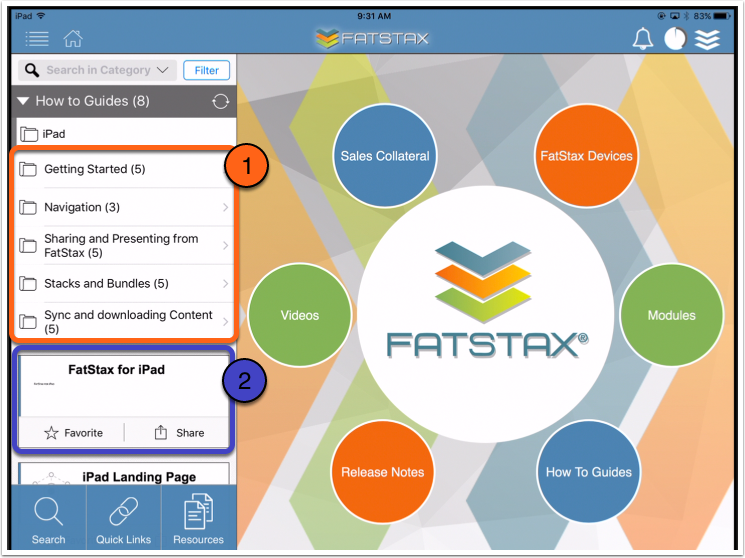The height and width of the screenshot is (558, 745).
Task: Tap the Wi-Fi icon in status bar
Action: 41,16
